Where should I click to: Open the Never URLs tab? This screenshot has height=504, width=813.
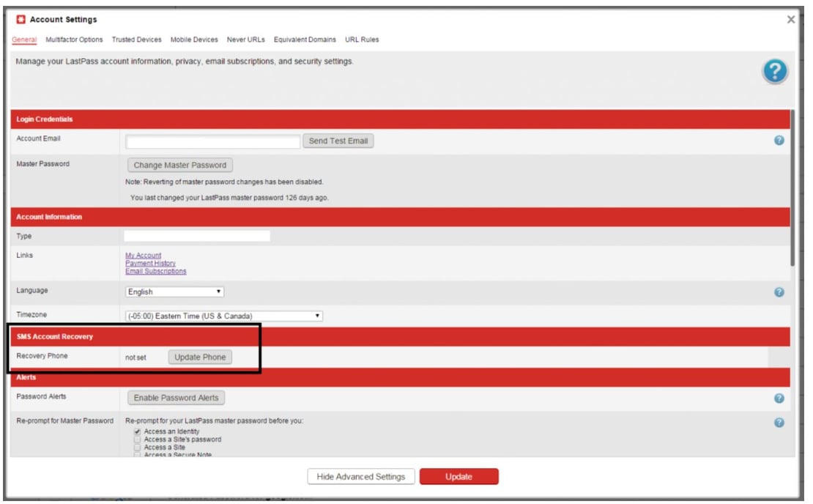(246, 40)
